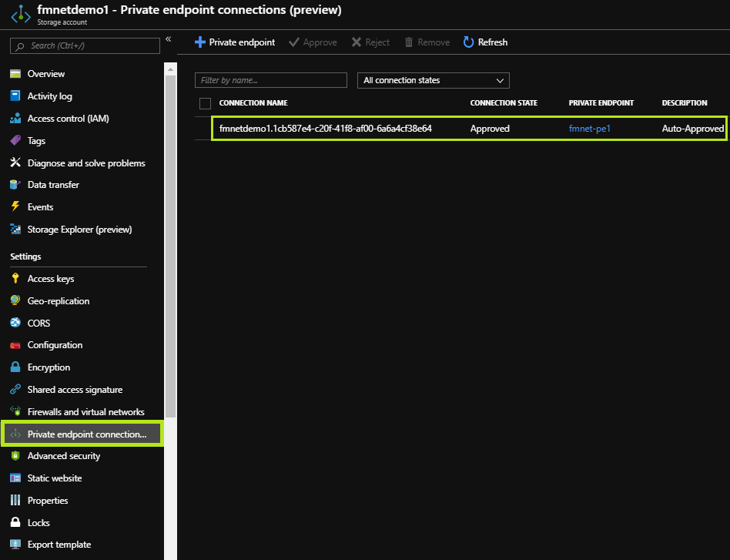Click the sidebar vertical scrollbar thumb
The height and width of the screenshot is (560, 730).
170,246
